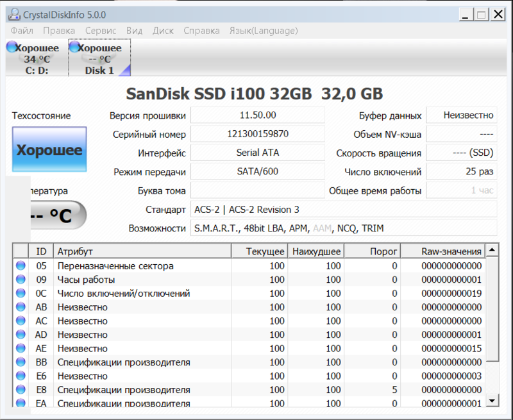This screenshot has width=513, height=420.
Task: Click the Raw-значения column header
Action: [443, 251]
